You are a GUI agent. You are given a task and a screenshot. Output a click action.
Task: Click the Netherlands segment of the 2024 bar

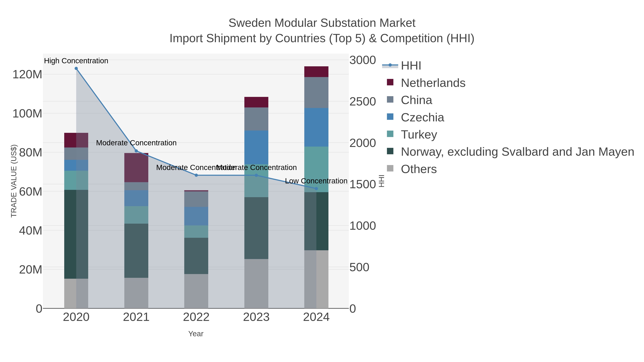[316, 72]
